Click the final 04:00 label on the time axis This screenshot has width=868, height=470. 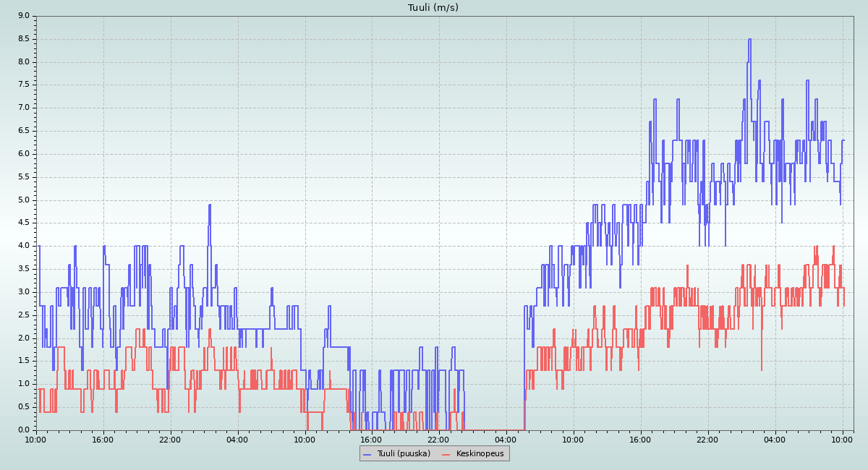775,439
